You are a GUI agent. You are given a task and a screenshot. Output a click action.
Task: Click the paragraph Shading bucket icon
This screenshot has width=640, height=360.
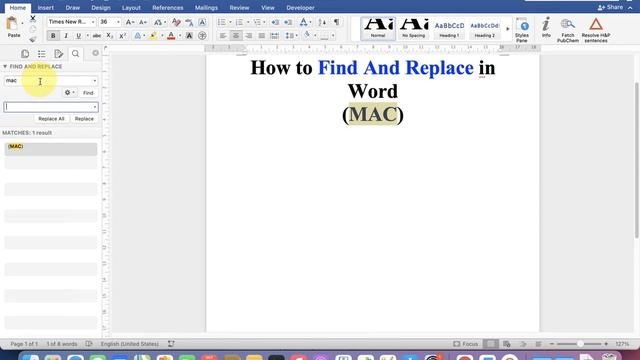click(307, 36)
